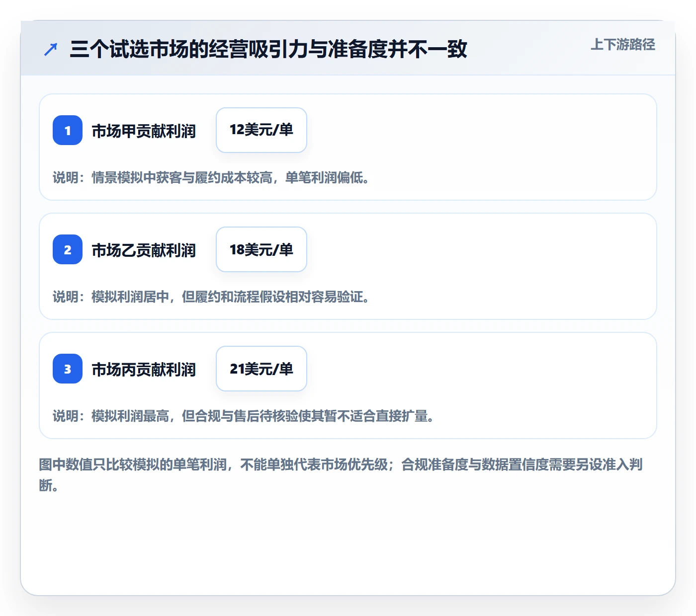The image size is (696, 616).
Task: Click the title 三个试选市场的经营吸引力与准备度并不一致
Action: point(268,49)
